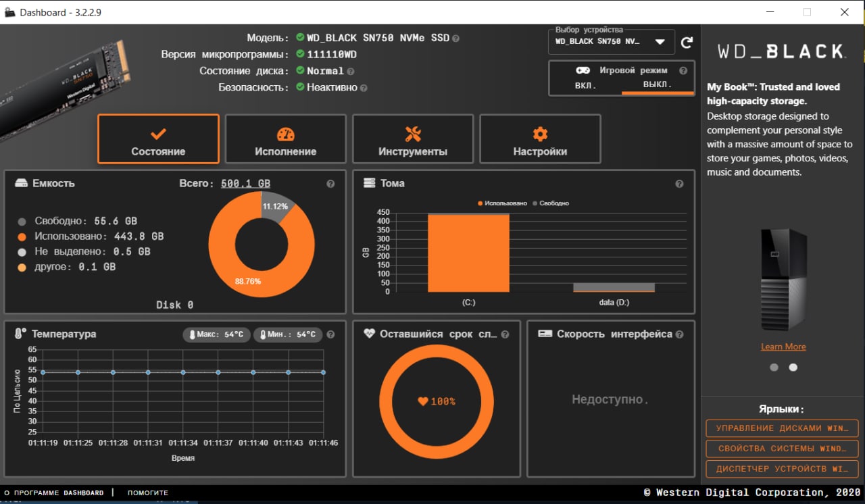Click the Learn More link

pyautogui.click(x=783, y=347)
